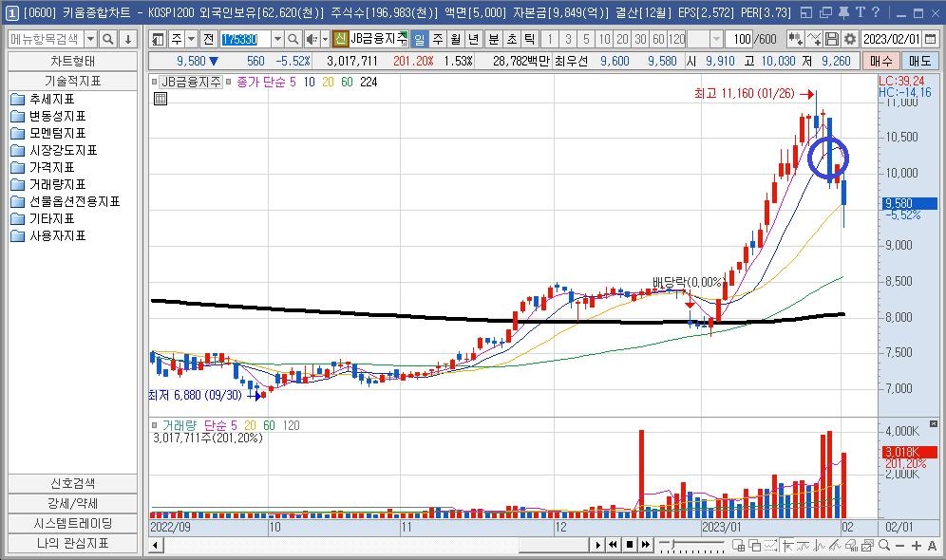The height and width of the screenshot is (560, 946).
Task: Click the 매도 sell button
Action: tap(919, 61)
